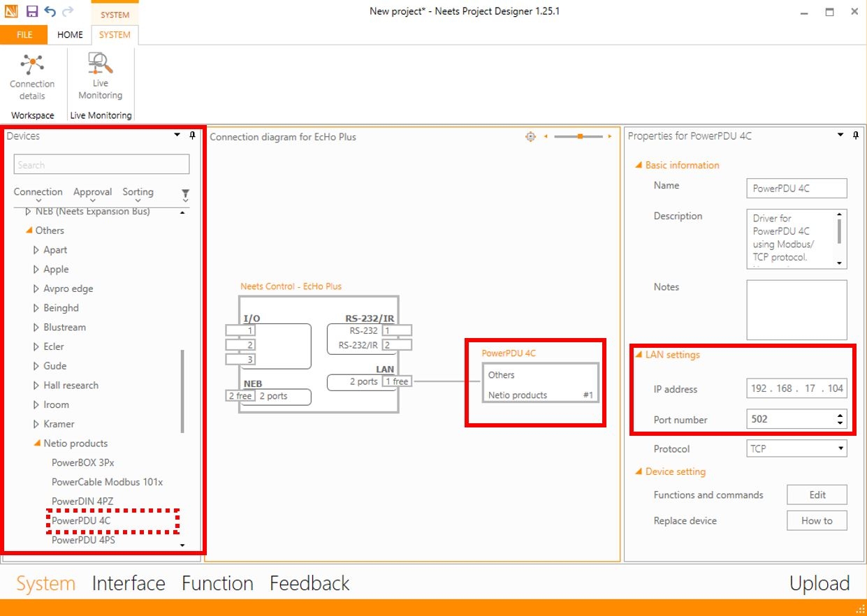Click zoom out arrow on diagram

pos(546,137)
